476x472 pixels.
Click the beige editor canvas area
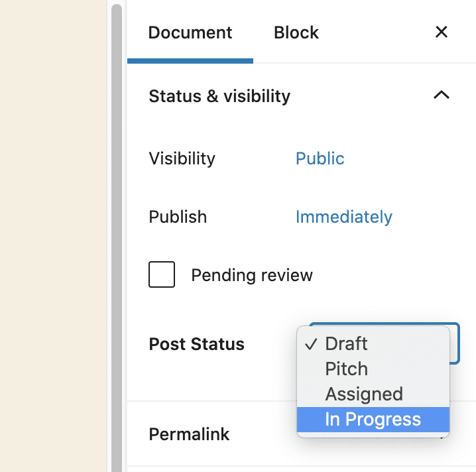coord(53,232)
